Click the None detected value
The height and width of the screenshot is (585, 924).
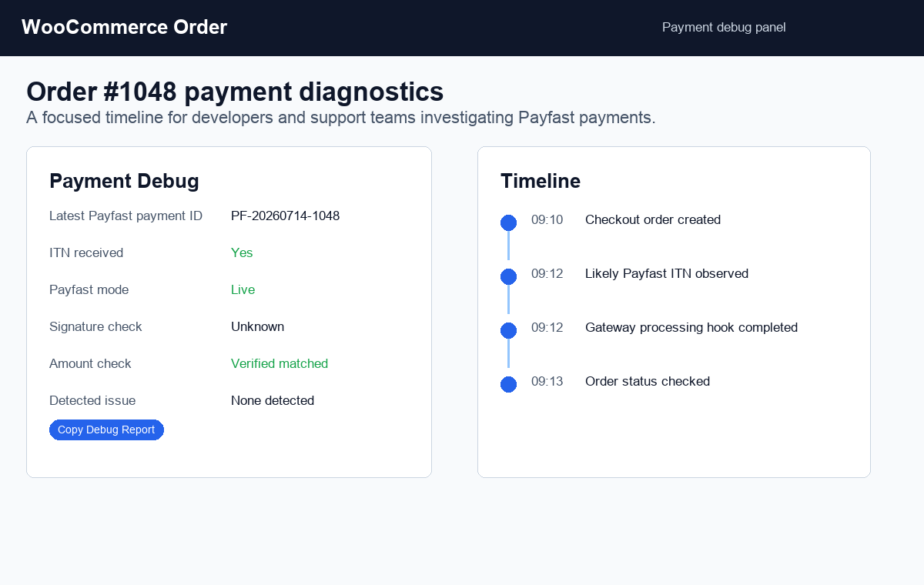[273, 401]
